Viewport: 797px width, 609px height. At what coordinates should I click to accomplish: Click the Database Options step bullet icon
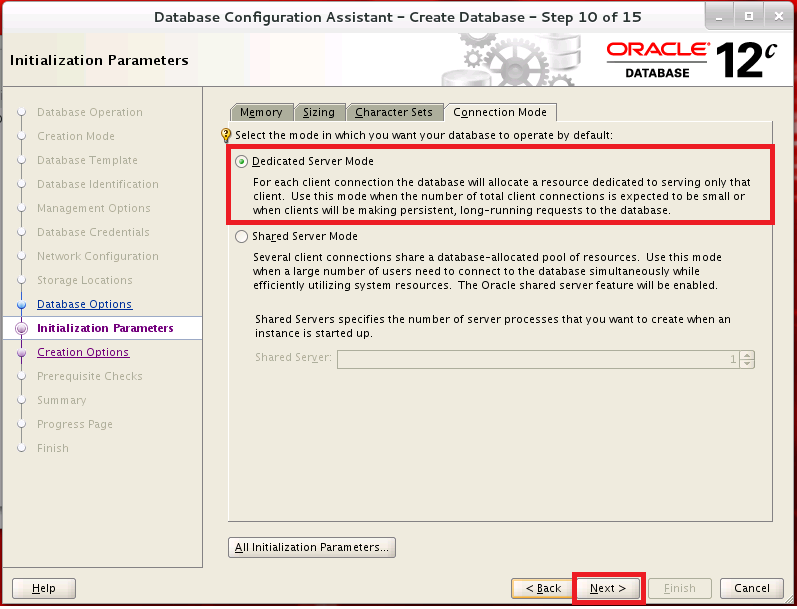(x=21, y=304)
